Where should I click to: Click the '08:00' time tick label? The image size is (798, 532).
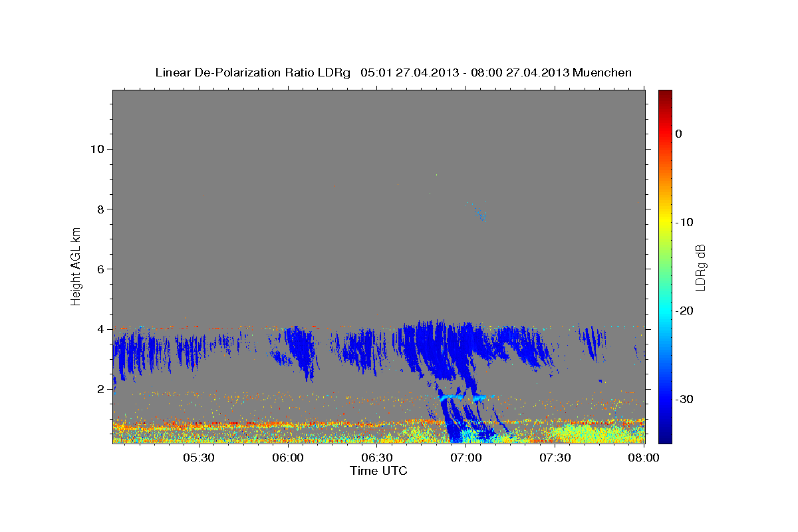[643, 458]
